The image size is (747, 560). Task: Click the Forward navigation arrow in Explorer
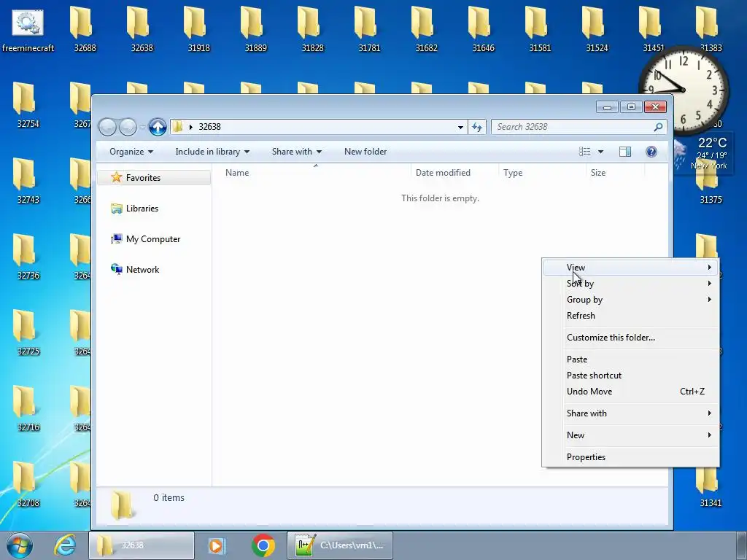pyautogui.click(x=128, y=127)
